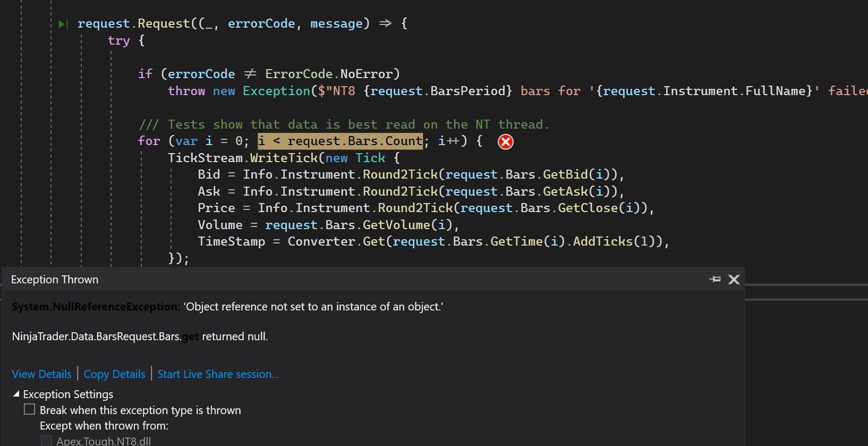This screenshot has height=446, width=868.
Task: Click the comment about the NT thread
Action: tap(344, 124)
